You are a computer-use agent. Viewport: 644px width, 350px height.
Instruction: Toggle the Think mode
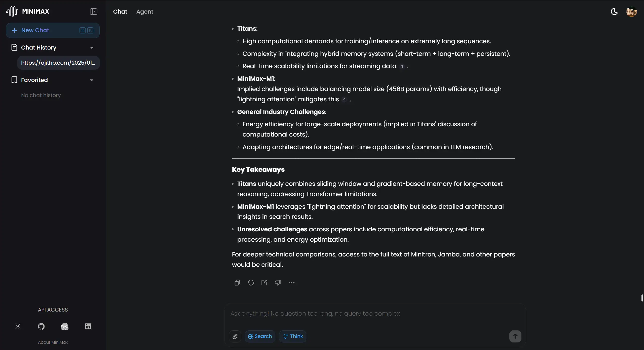point(293,336)
